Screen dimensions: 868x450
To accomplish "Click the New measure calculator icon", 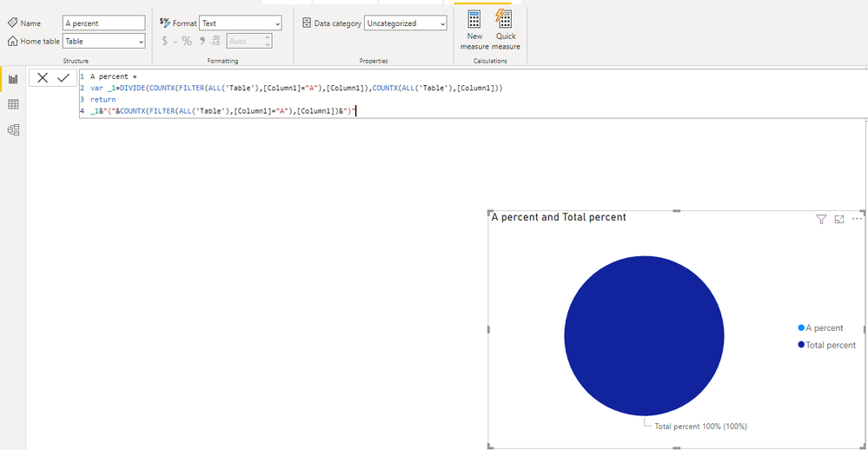I will [474, 19].
